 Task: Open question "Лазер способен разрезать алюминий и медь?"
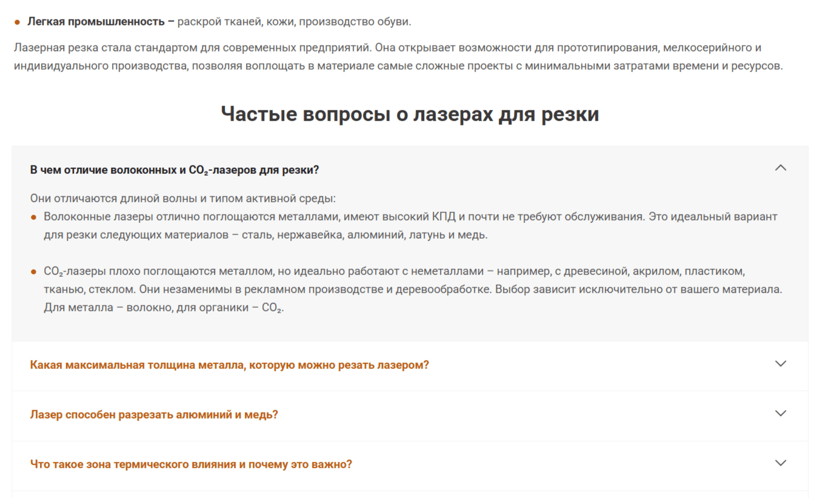(x=154, y=415)
